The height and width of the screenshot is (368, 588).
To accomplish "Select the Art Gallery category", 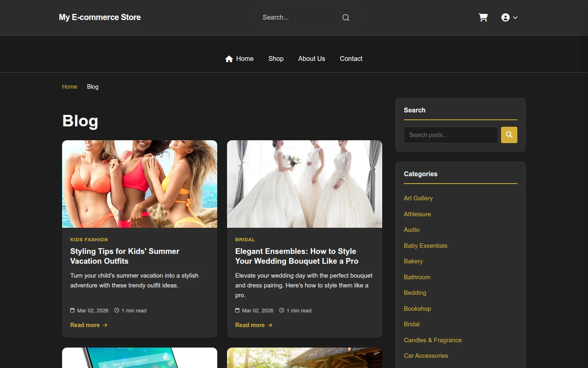I will [x=418, y=198].
